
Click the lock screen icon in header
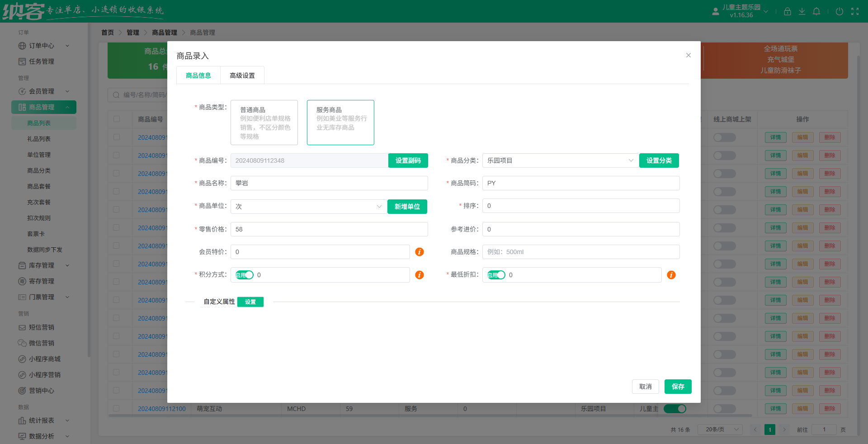click(x=787, y=11)
